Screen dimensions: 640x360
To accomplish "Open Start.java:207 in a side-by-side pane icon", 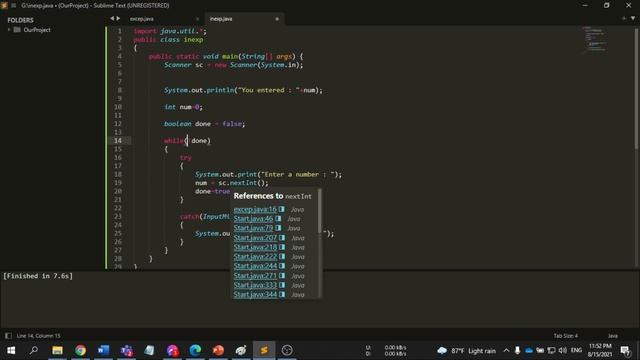I will tap(282, 238).
